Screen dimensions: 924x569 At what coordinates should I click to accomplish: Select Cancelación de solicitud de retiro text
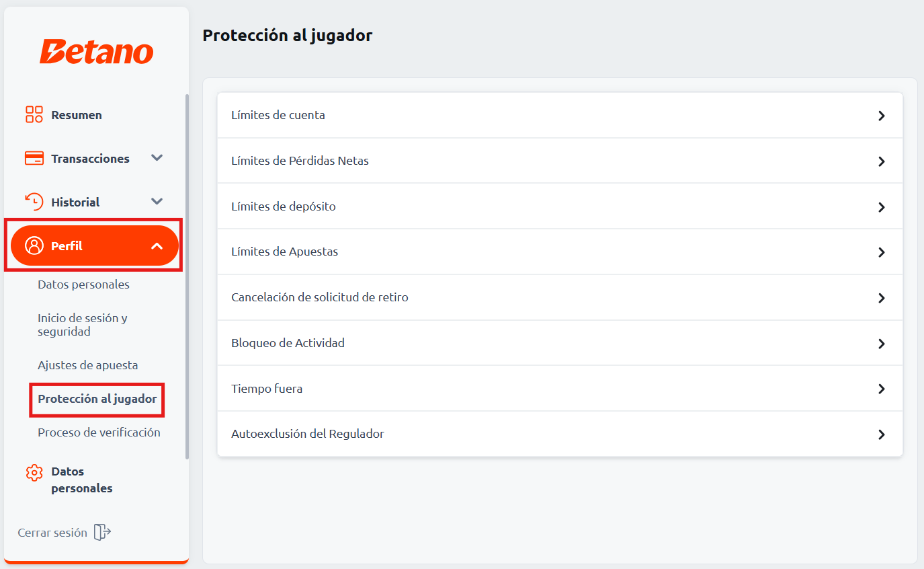pyautogui.click(x=320, y=297)
